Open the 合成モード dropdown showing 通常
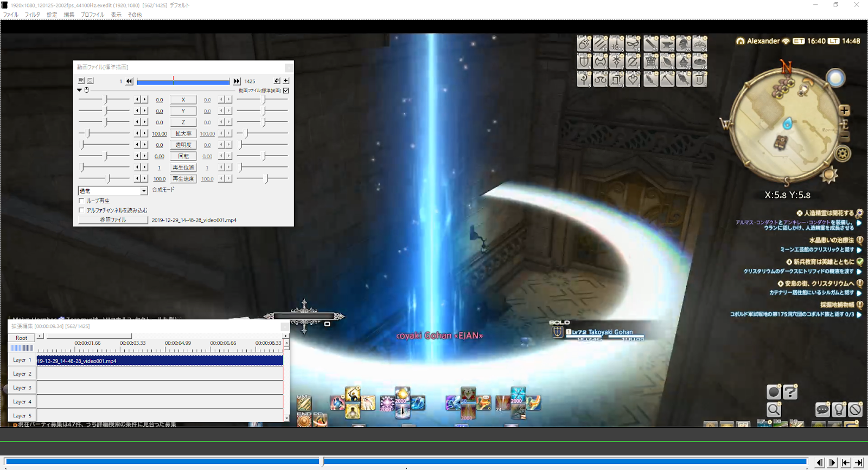The height and width of the screenshot is (470, 868). [113, 191]
